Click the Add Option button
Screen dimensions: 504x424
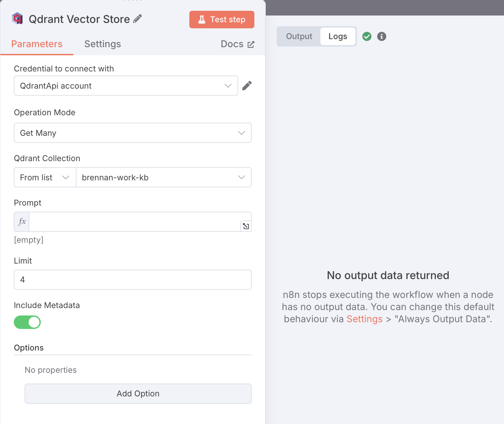pyautogui.click(x=138, y=394)
